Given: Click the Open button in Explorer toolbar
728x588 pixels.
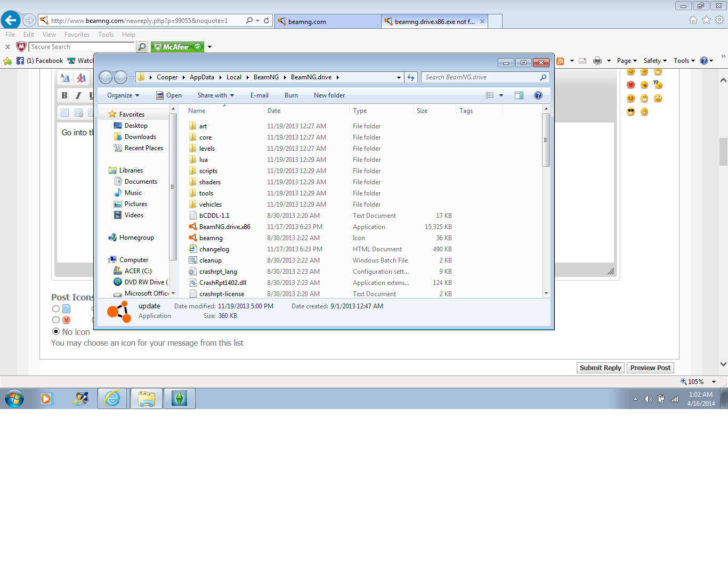Looking at the screenshot, I should pos(169,95).
